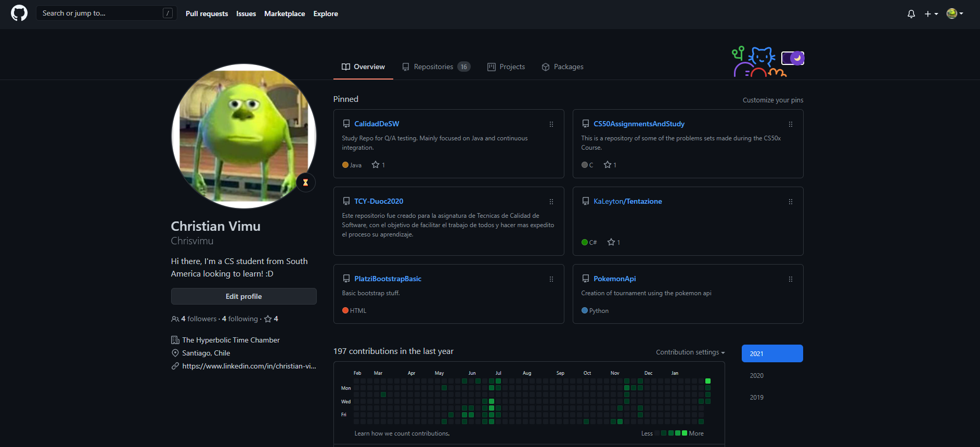Set status via hourglass badge on avatar
Image resolution: width=980 pixels, height=447 pixels.
pyautogui.click(x=306, y=182)
